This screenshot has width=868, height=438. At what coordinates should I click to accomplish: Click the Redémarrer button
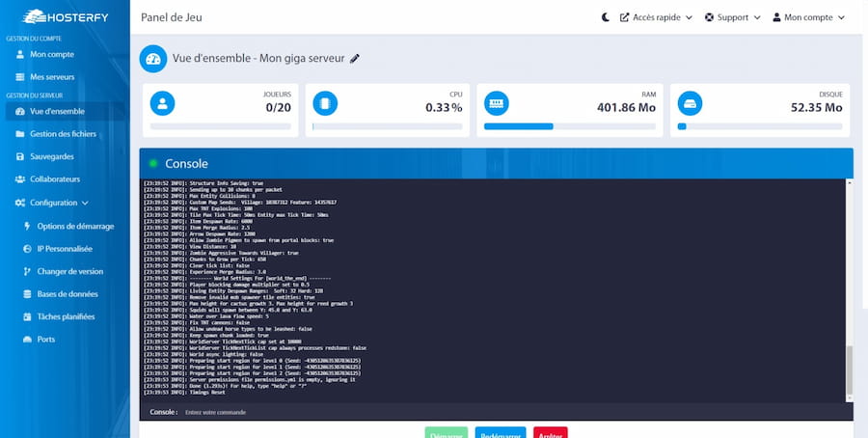(501, 433)
